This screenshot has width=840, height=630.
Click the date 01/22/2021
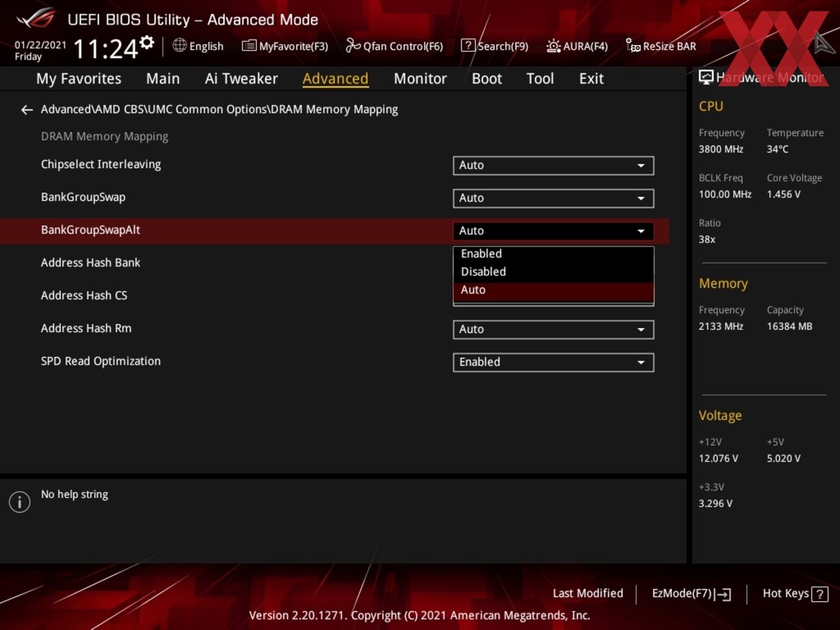pos(41,45)
